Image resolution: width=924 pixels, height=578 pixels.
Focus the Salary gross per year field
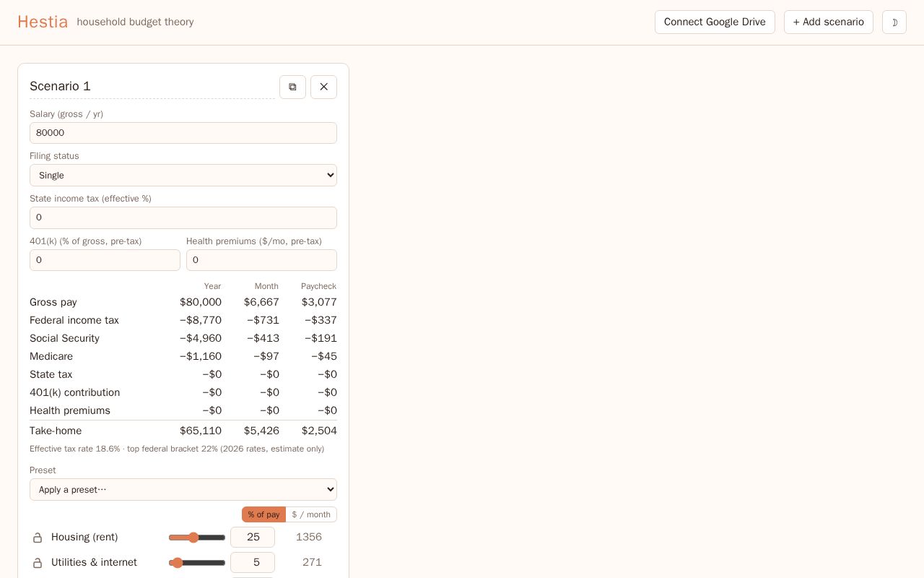click(x=183, y=133)
